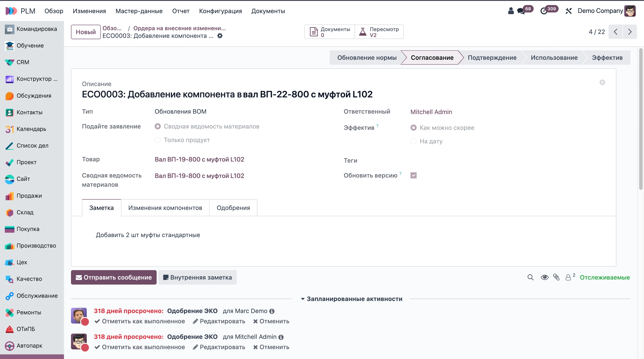
Task: Open Ремонты app in sidebar
Action: pos(32,312)
